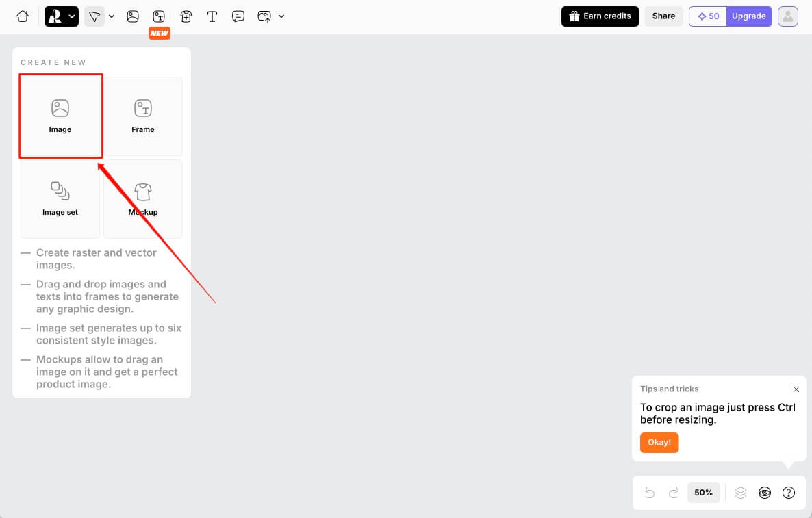The image size is (812, 518).
Task: Open the comment bubble tool
Action: pyautogui.click(x=238, y=16)
